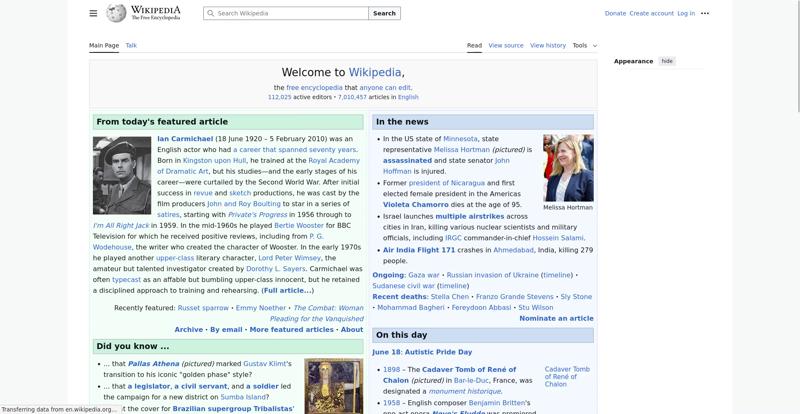
Task: Open the Ahmedabad link
Action: (x=513, y=250)
